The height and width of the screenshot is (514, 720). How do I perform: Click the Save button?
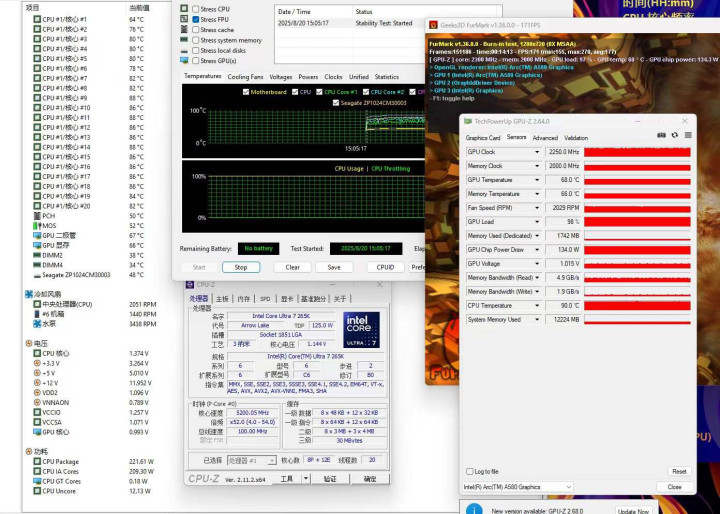[x=334, y=267]
